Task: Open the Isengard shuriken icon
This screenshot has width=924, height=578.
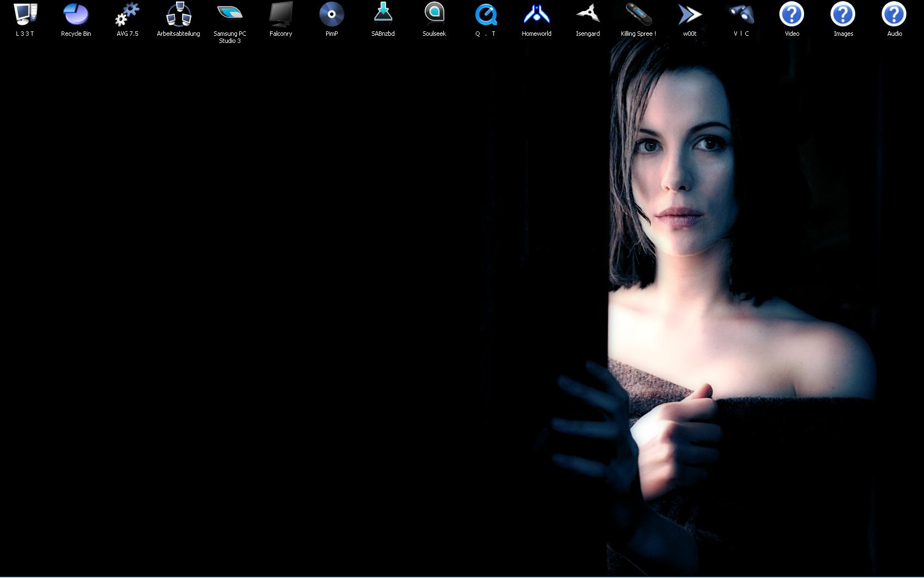Action: click(x=588, y=14)
